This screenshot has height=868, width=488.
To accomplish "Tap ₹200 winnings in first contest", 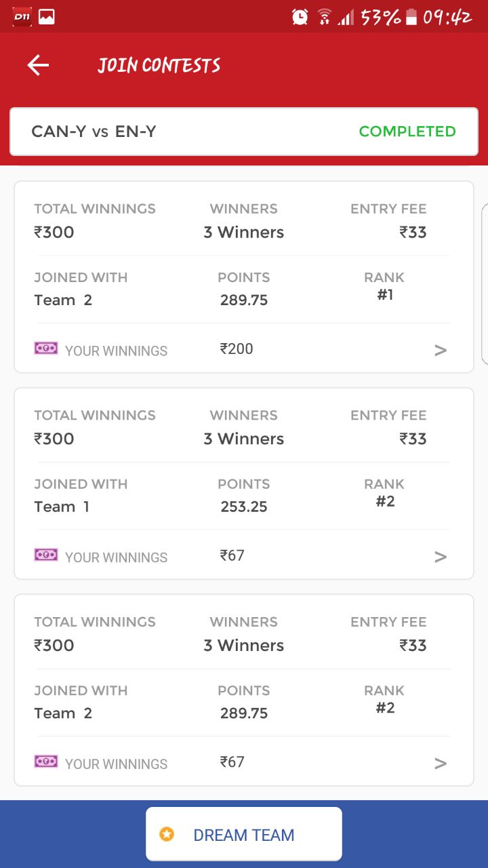I will [237, 349].
